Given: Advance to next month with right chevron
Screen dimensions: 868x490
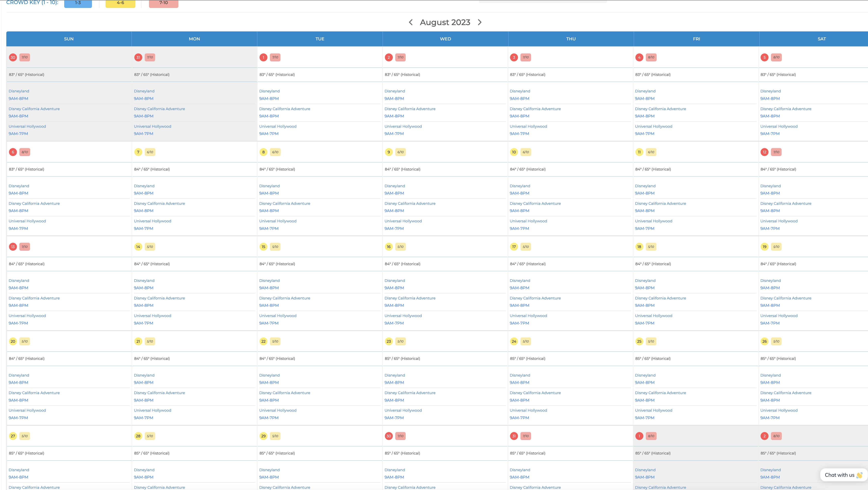Looking at the screenshot, I should pos(479,22).
